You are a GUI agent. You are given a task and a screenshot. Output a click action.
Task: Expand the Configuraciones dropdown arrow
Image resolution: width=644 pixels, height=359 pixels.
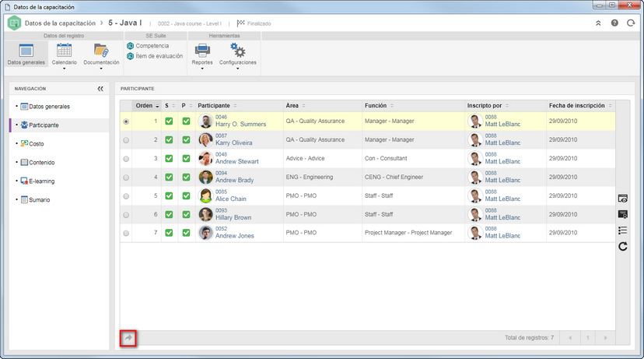237,69
